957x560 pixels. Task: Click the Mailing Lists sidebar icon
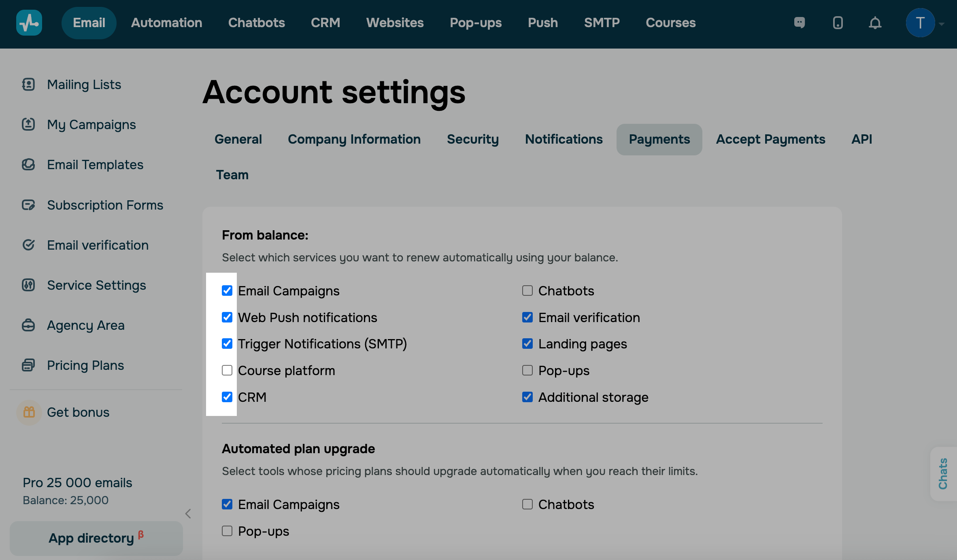coord(28,84)
